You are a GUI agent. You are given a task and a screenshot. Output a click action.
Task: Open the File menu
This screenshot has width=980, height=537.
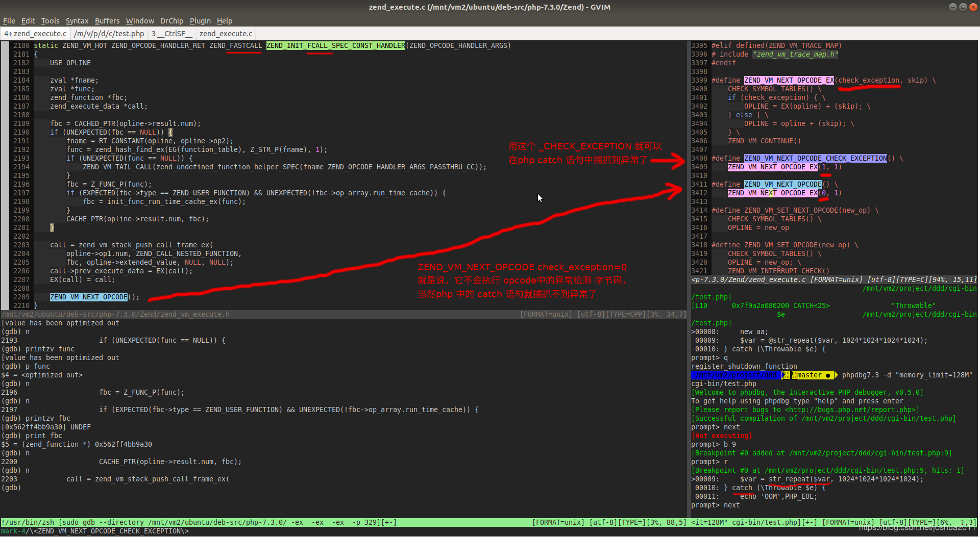[x=9, y=21]
